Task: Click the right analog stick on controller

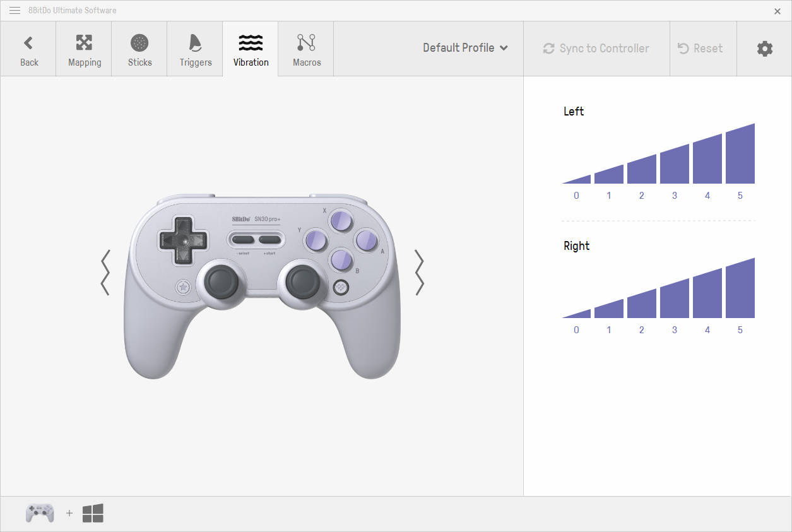Action: click(x=304, y=282)
